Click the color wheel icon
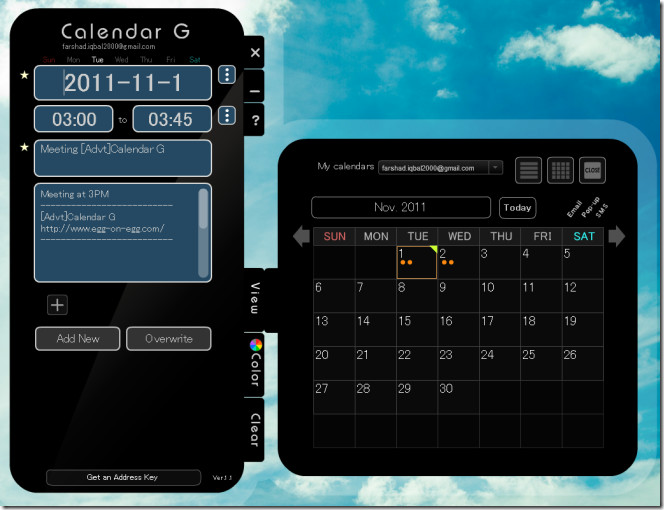The width and height of the screenshot is (664, 510). click(x=255, y=345)
